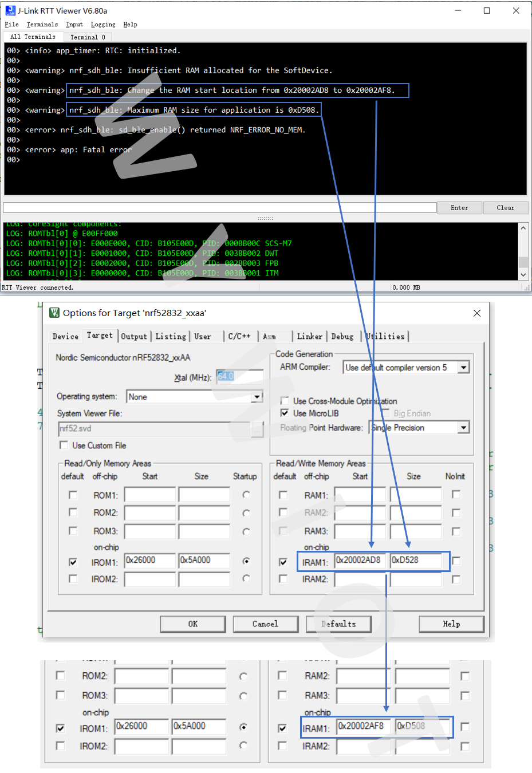Click the log pane scroll up arrow
This screenshot has width=532, height=773.
click(x=523, y=228)
